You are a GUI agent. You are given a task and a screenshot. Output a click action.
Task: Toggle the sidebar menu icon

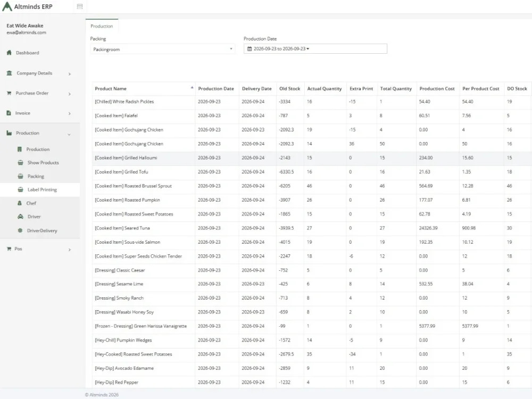coord(80,6)
